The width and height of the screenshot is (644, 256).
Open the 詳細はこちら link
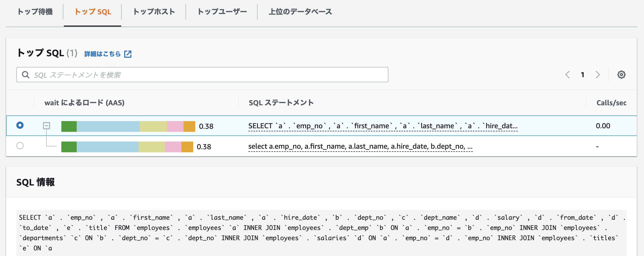point(102,54)
